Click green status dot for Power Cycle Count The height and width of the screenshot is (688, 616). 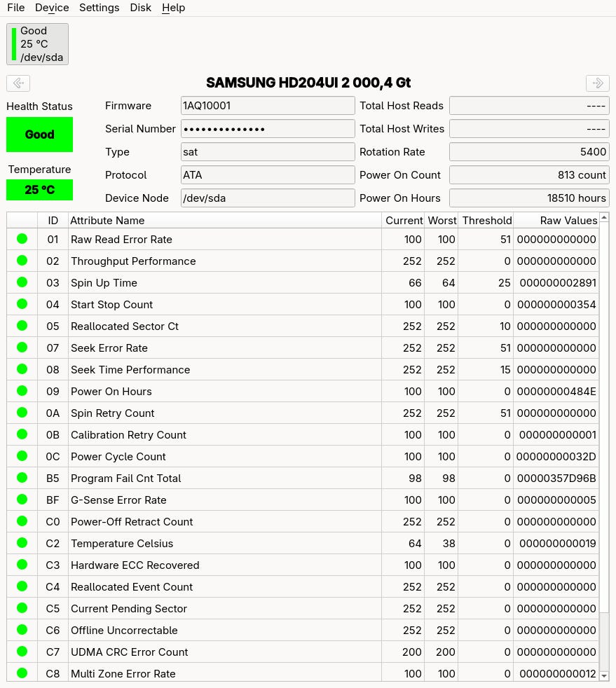[x=22, y=456]
